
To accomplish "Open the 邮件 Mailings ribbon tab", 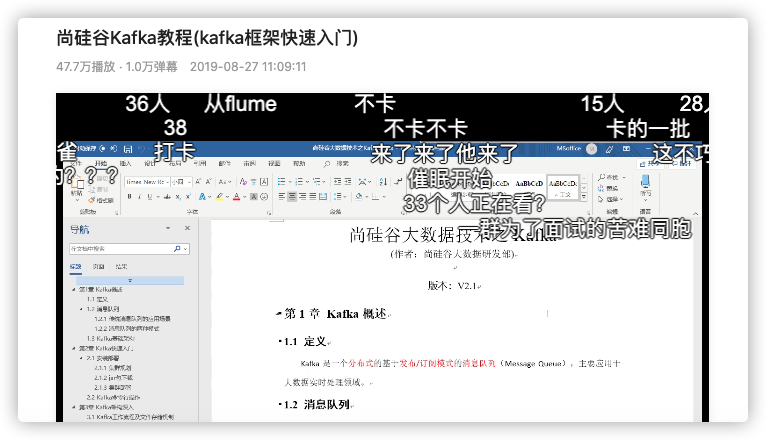I will coord(225,163).
